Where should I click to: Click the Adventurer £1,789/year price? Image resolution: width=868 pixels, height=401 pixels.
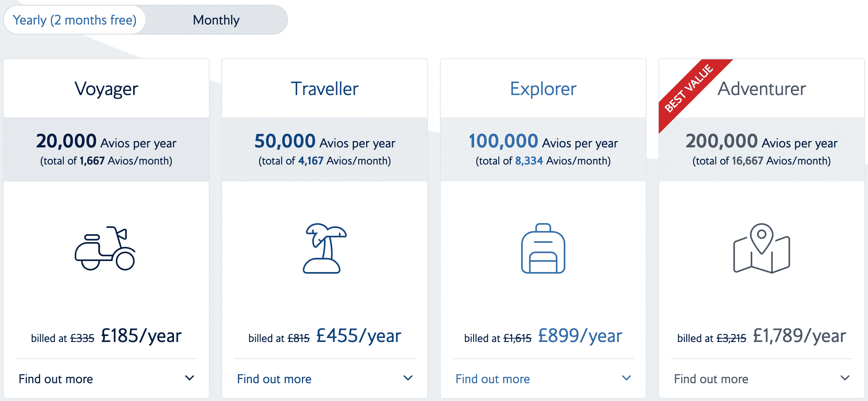(x=799, y=336)
